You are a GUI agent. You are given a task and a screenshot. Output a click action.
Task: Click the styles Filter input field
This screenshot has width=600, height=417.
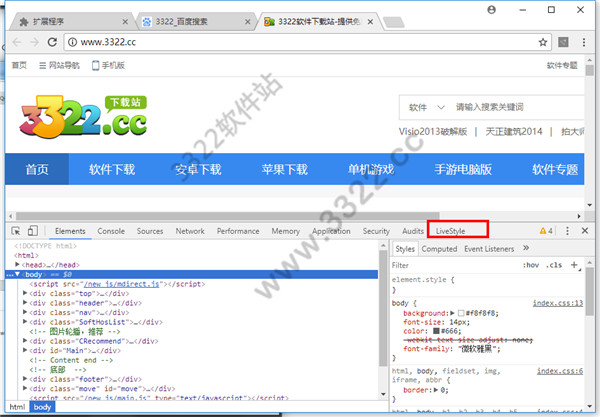pos(455,265)
